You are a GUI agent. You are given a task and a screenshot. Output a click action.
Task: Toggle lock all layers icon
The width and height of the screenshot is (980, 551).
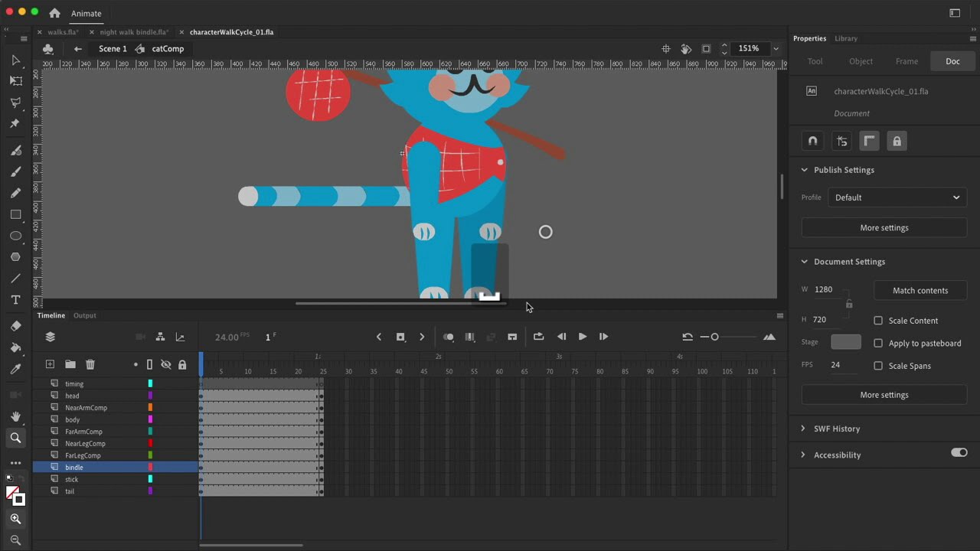click(182, 365)
